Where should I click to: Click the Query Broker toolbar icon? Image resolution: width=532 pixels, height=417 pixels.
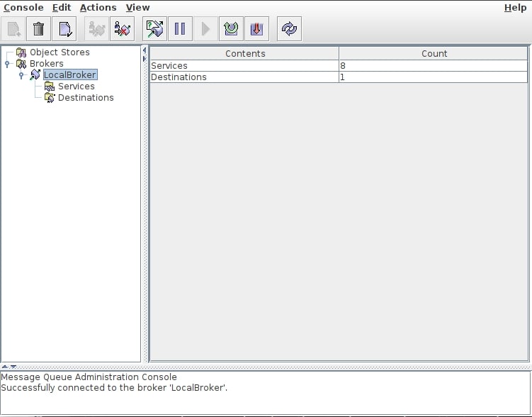tap(154, 29)
